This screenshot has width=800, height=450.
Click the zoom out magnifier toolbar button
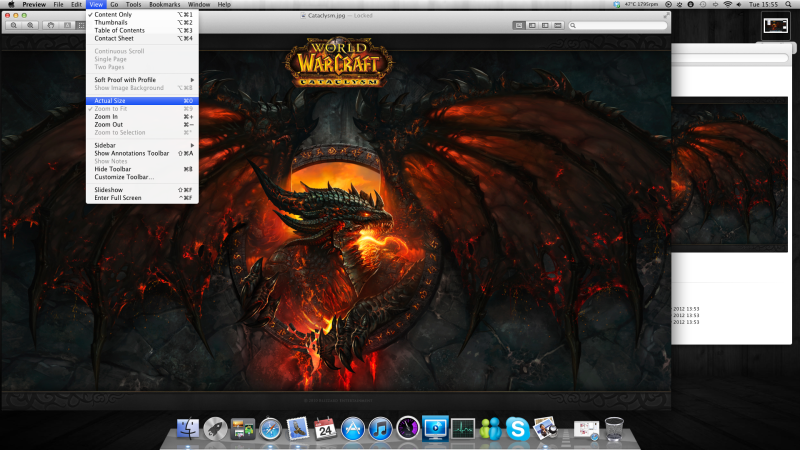coord(14,25)
